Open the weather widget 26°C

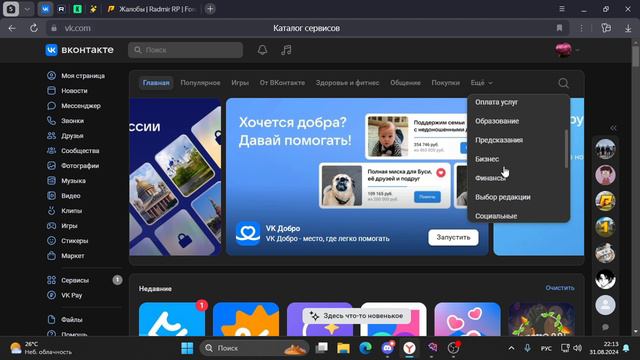(x=41, y=348)
